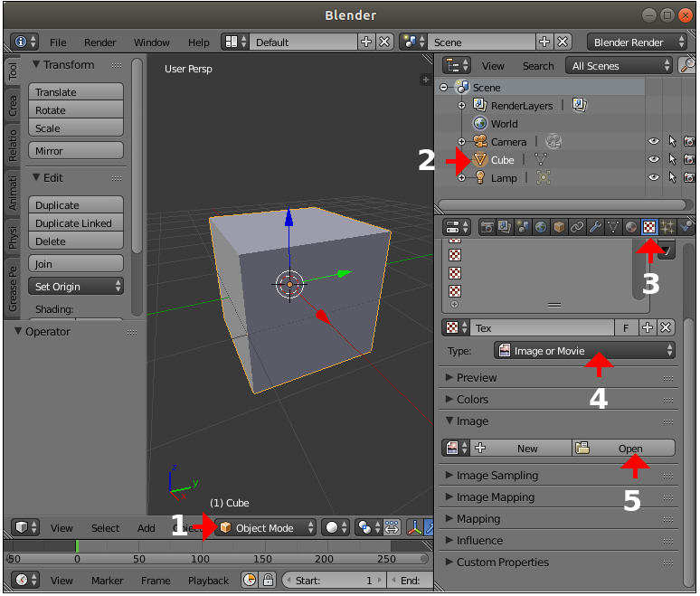This screenshot has height=596, width=700.
Task: Open the File menu
Action: [58, 43]
